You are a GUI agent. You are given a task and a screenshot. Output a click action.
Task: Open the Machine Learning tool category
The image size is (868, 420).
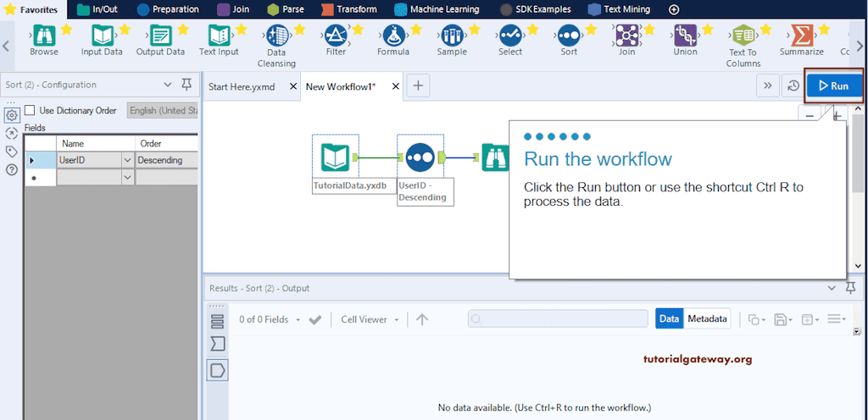click(437, 8)
